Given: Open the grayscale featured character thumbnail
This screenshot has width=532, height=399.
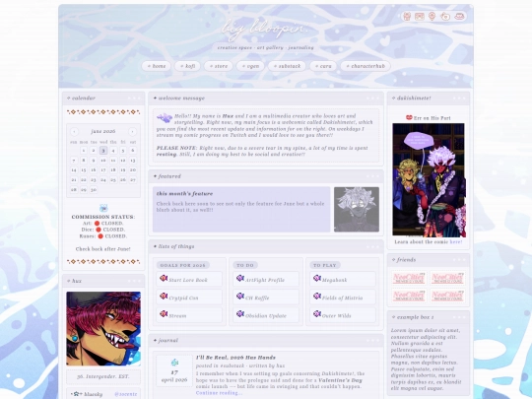Looking at the screenshot, I should coord(357,209).
